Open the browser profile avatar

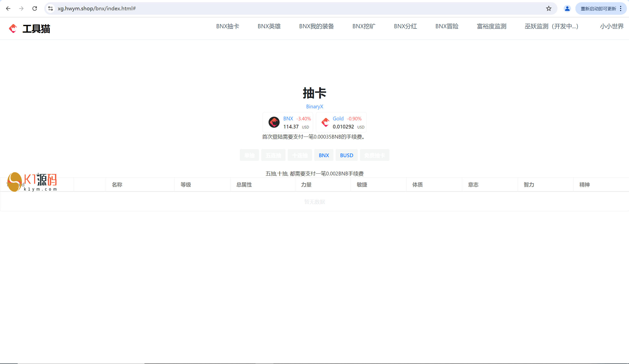coord(567,9)
